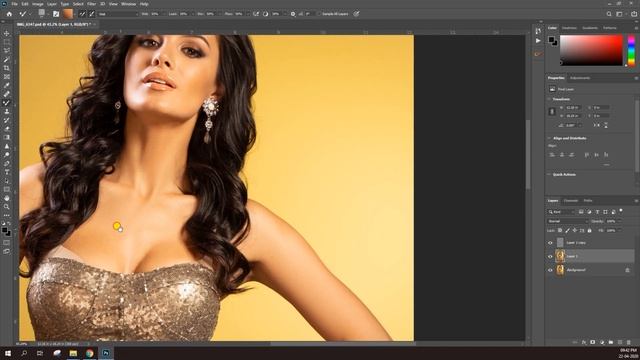Add a layer mask
Viewport: 640px width, 360px height.
point(593,342)
